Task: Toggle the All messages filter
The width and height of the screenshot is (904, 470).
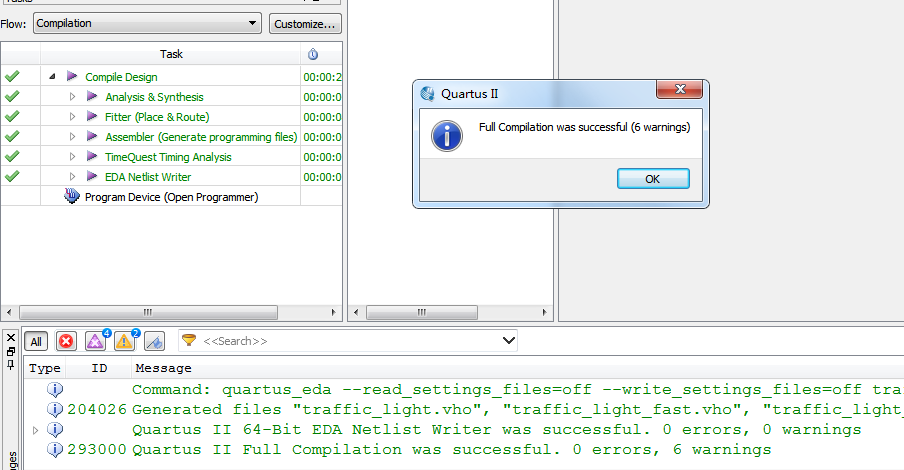Action: (x=36, y=341)
